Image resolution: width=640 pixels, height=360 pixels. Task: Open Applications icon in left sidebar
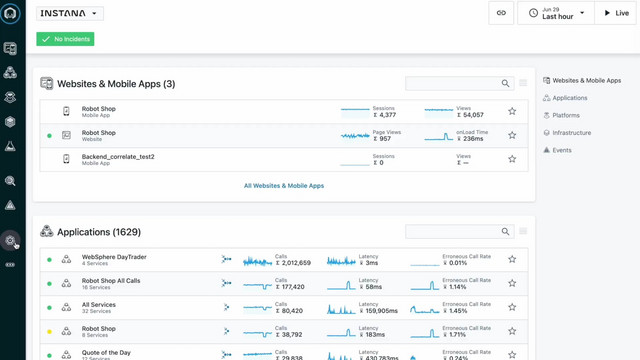pyautogui.click(x=10, y=72)
